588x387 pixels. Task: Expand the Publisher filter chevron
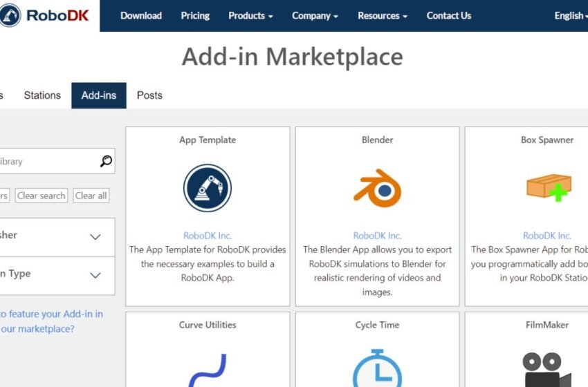pyautogui.click(x=95, y=237)
